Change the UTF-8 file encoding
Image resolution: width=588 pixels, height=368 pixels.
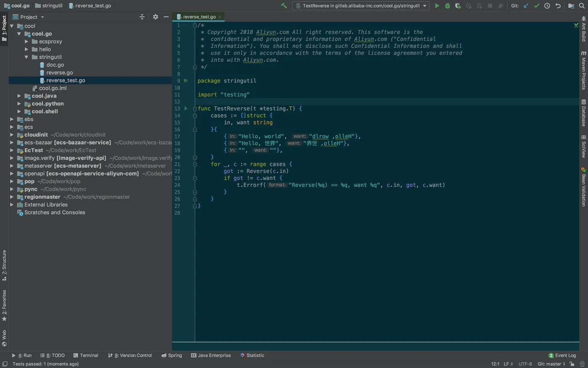[525, 364]
